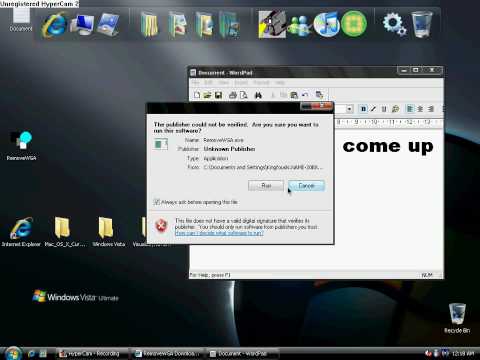The height and width of the screenshot is (360, 480).
Task: Click Undo icon in WordPad toolbar
Action: point(305,95)
